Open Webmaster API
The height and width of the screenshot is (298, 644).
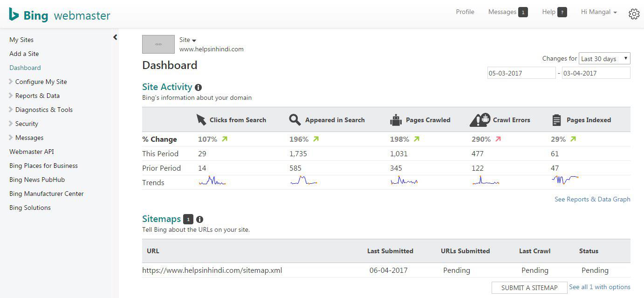click(x=32, y=152)
